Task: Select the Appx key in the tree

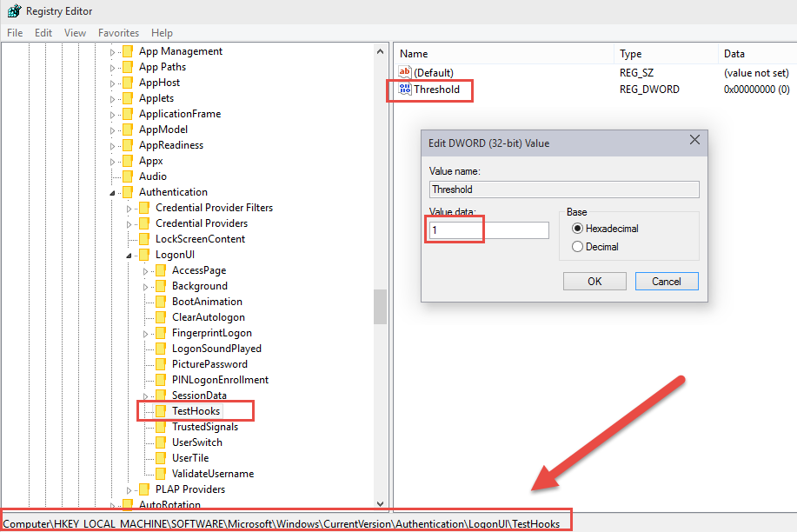Action: click(151, 161)
